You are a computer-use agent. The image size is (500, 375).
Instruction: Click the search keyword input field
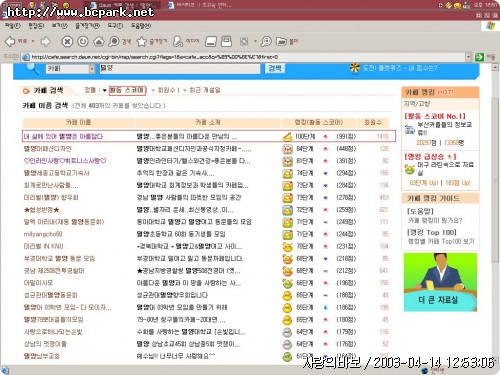click(180, 69)
